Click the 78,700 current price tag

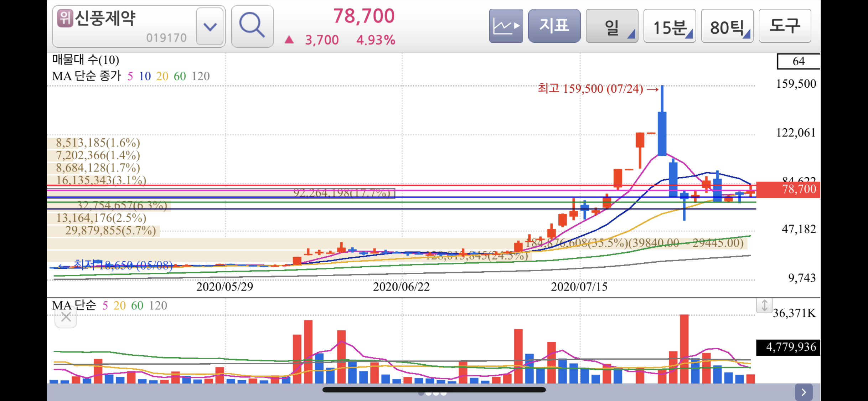788,189
